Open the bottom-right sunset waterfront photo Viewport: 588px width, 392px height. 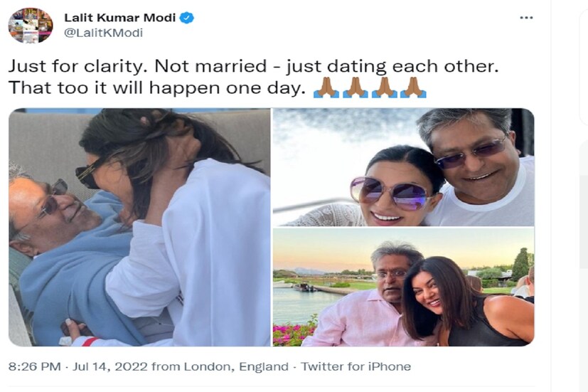(402, 287)
